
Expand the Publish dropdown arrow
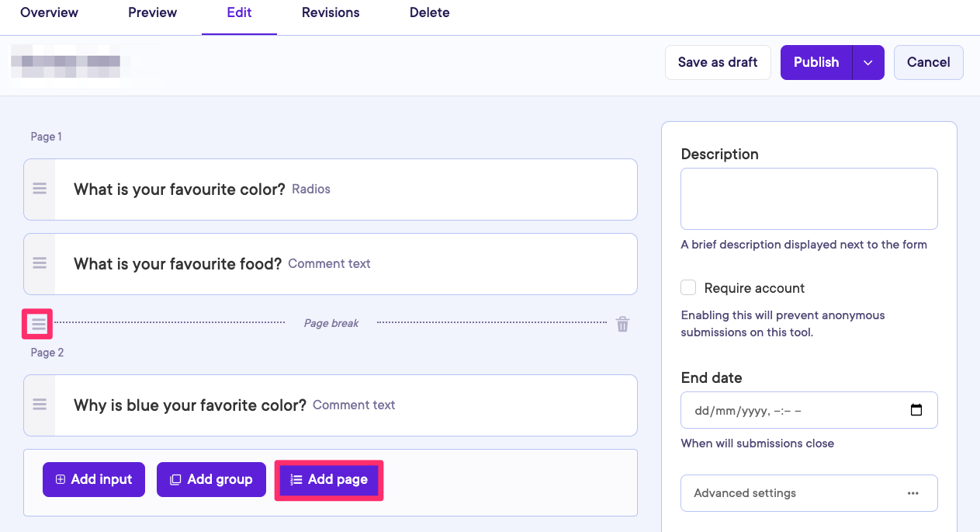868,62
